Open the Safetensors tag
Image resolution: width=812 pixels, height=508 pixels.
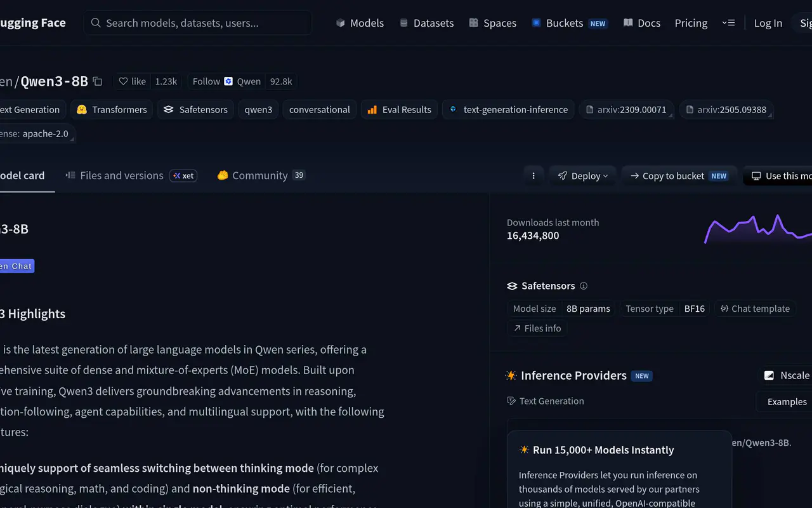tap(195, 109)
